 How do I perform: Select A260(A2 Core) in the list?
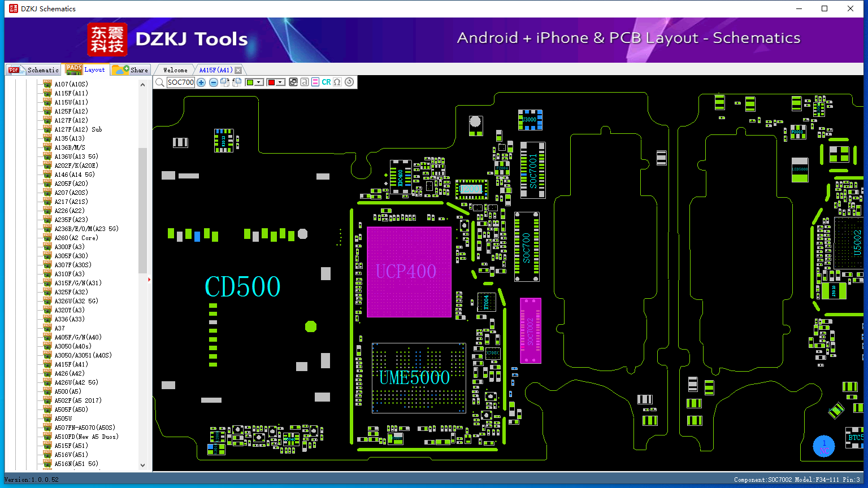coord(76,238)
